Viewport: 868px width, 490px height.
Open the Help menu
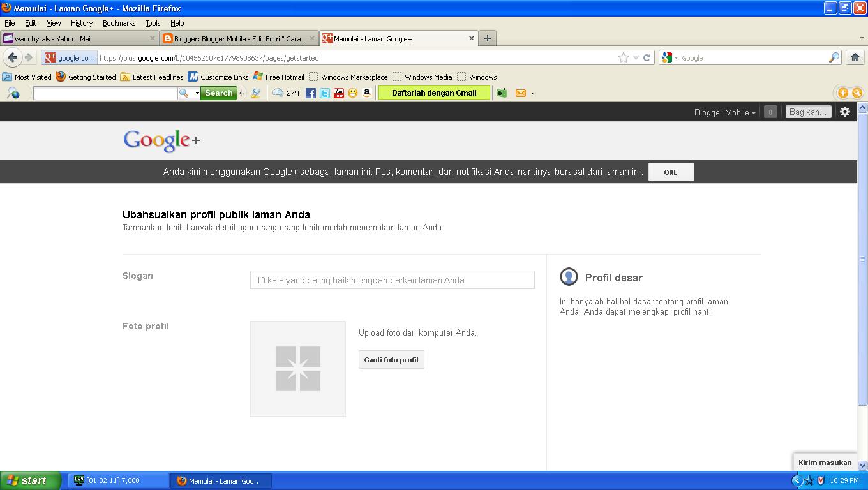coord(177,23)
